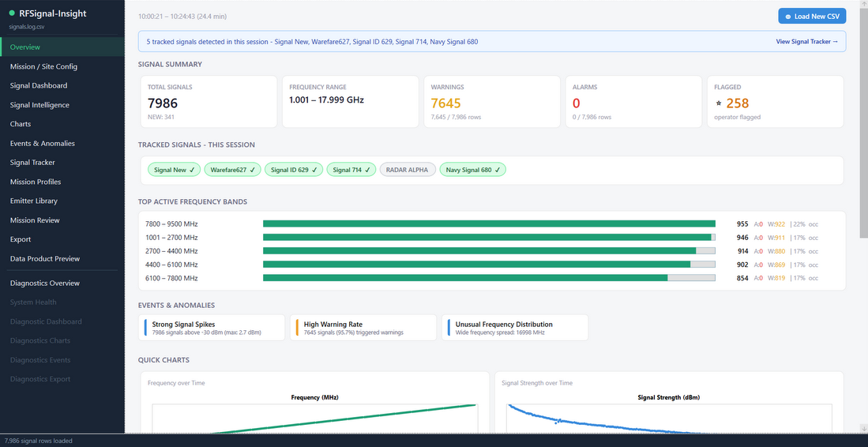Open Diagnostics Overview
Image resolution: width=868 pixels, height=447 pixels.
click(x=62, y=284)
